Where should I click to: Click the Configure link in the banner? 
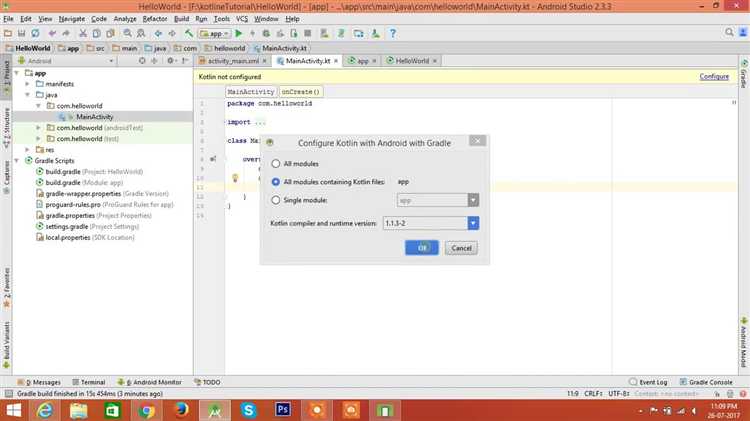pyautogui.click(x=714, y=77)
